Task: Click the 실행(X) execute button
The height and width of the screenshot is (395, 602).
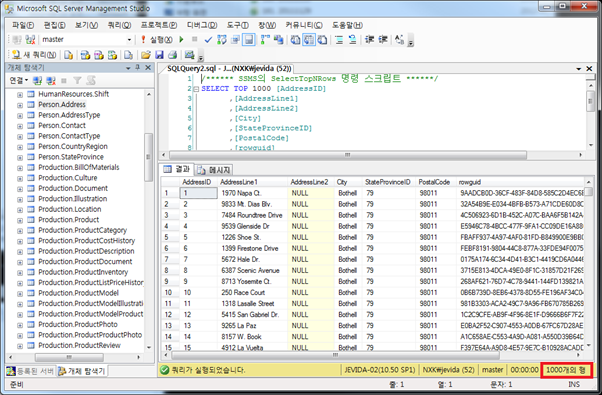Action: (x=157, y=40)
